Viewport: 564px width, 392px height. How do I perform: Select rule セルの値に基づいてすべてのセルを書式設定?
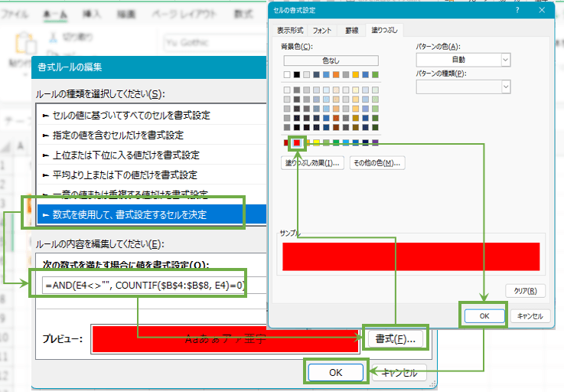point(152,115)
